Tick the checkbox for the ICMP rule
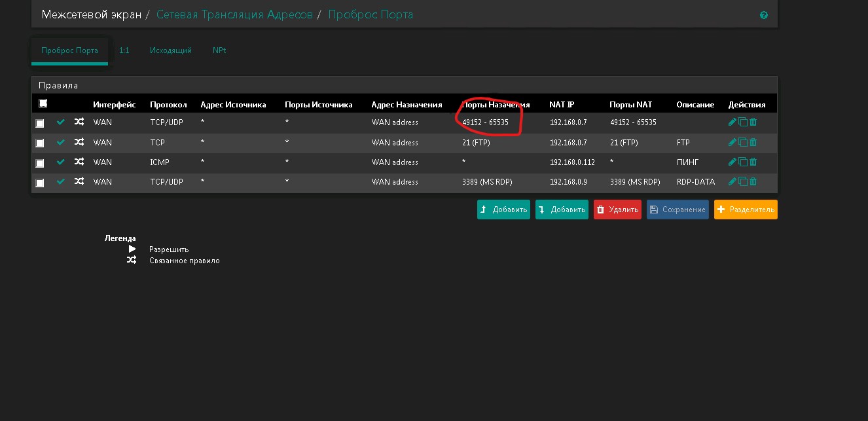868x421 pixels. 40,163
